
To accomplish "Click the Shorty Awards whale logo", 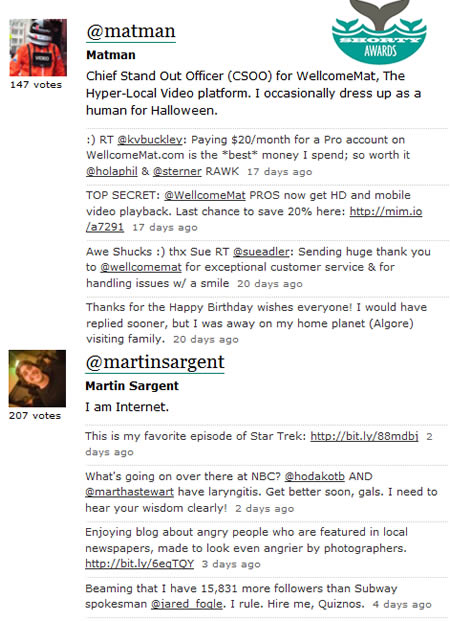I will [x=379, y=32].
